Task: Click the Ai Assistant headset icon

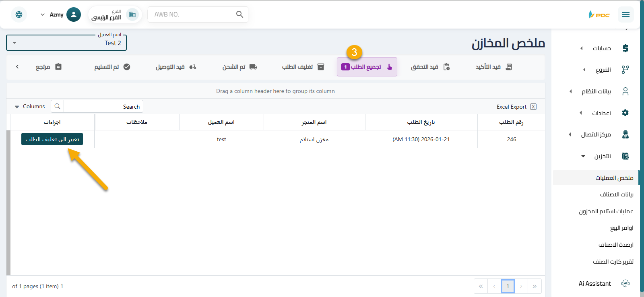Action: 625,283
